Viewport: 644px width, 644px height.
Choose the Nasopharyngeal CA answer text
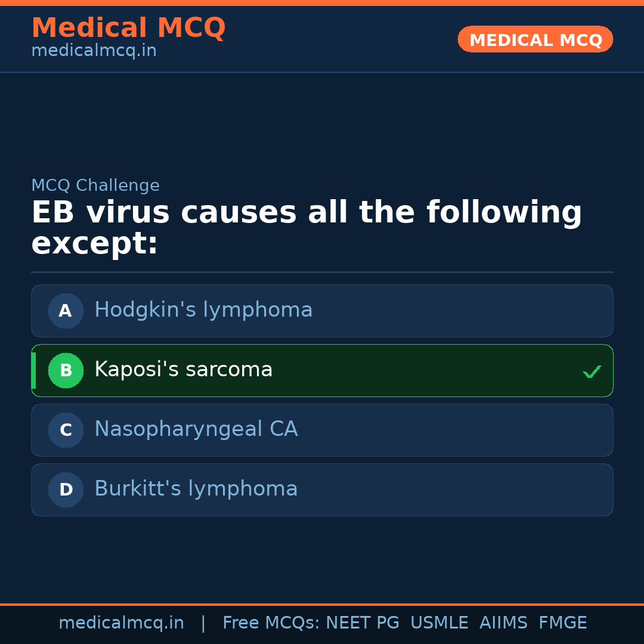pyautogui.click(x=196, y=429)
